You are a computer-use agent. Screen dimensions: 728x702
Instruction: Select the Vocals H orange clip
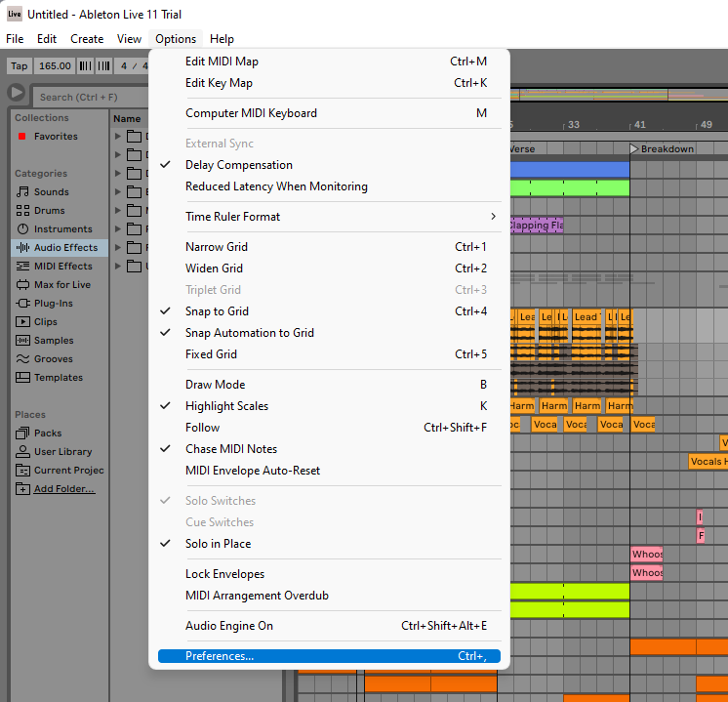[x=708, y=462]
